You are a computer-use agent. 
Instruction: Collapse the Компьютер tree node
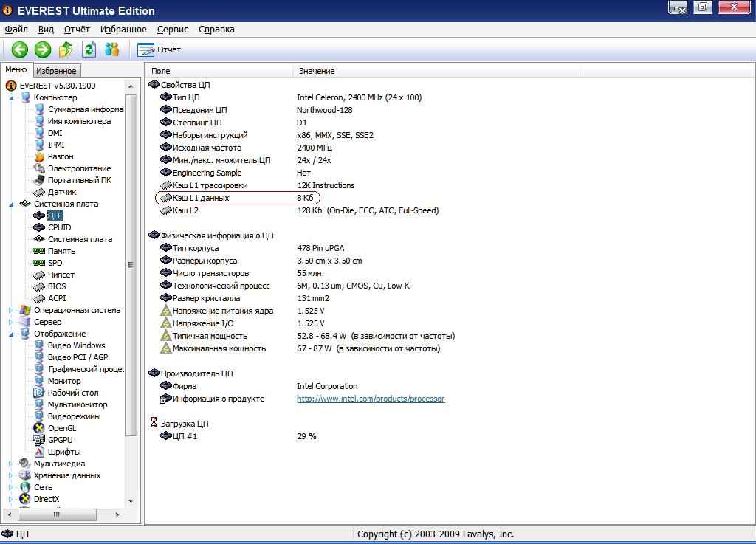11,98
